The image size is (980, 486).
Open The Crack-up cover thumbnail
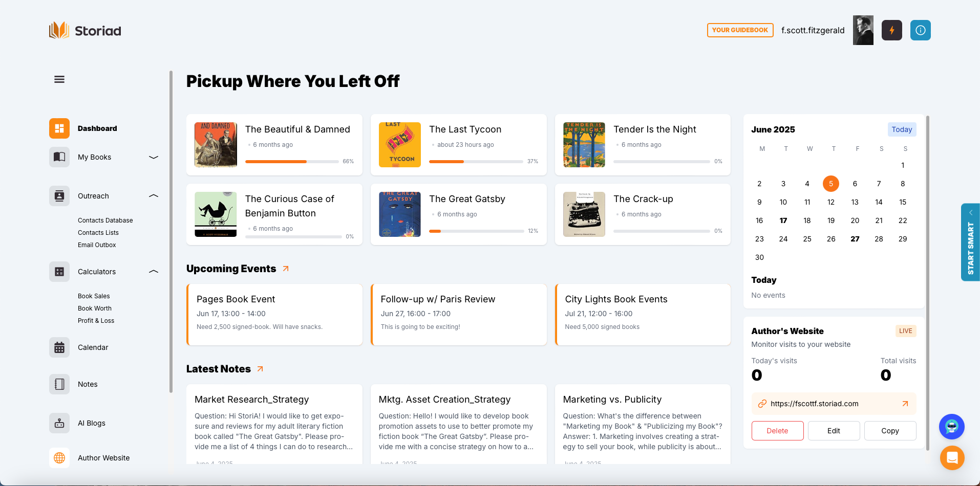[x=584, y=214]
